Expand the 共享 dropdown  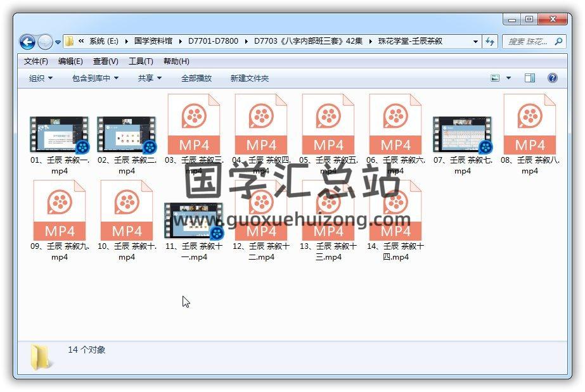[x=150, y=79]
